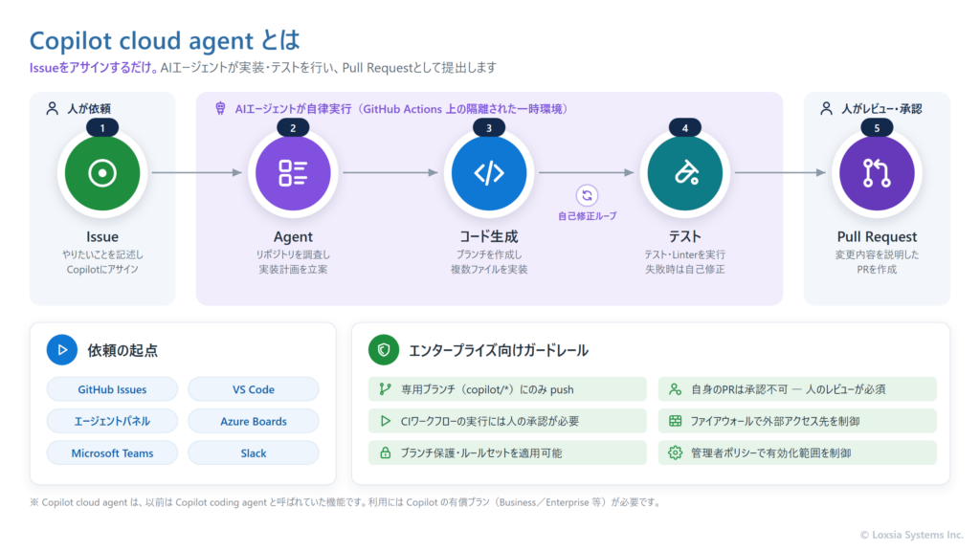This screenshot has height=551, width=980.
Task: Click the footnote about Copilot coding agent
Action: click(x=345, y=502)
